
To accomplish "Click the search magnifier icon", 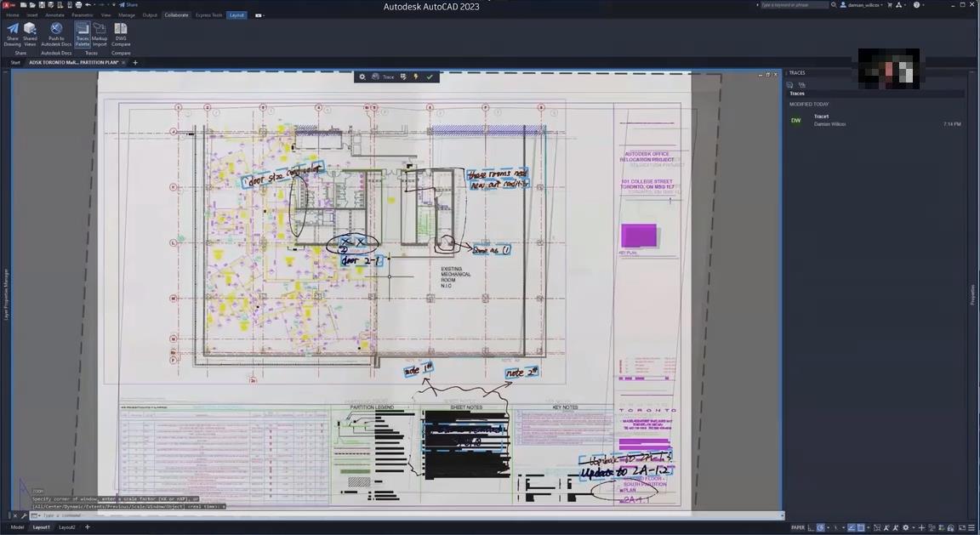I will click(x=834, y=5).
